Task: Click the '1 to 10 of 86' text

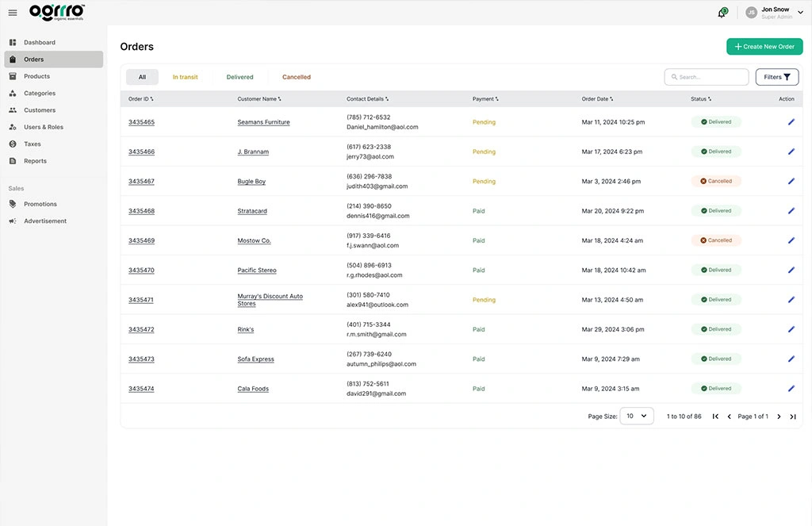Action: click(x=684, y=417)
